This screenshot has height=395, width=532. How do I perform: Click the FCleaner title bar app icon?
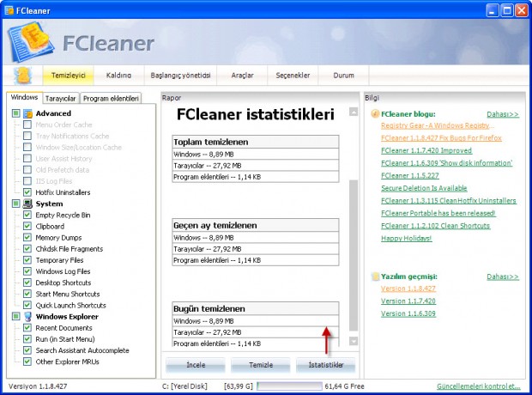(9, 10)
